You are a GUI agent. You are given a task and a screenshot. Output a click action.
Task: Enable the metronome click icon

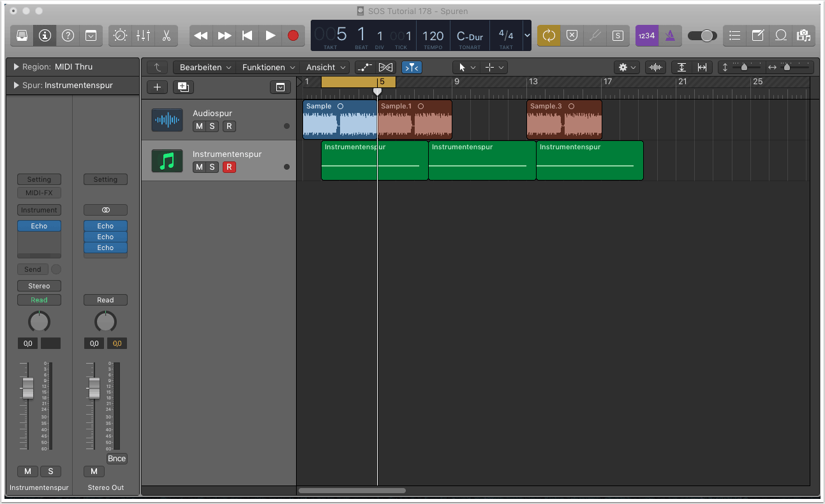[670, 36]
